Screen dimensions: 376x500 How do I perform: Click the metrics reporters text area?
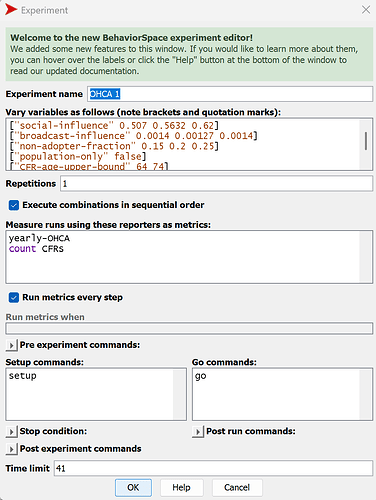point(189,257)
